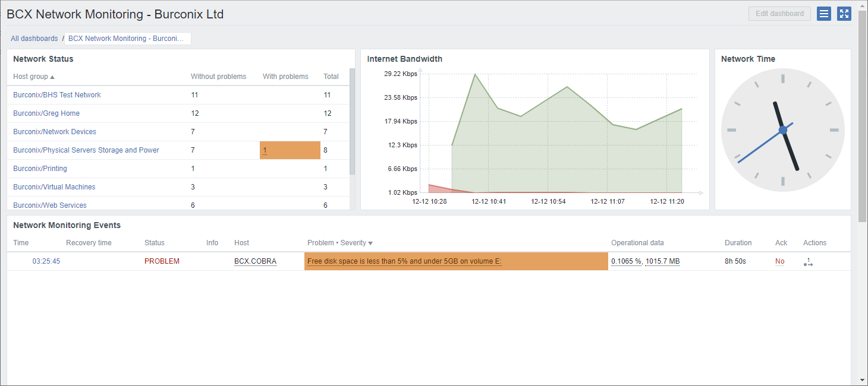Open event time 03:25:45 details
The image size is (868, 386).
(x=46, y=261)
